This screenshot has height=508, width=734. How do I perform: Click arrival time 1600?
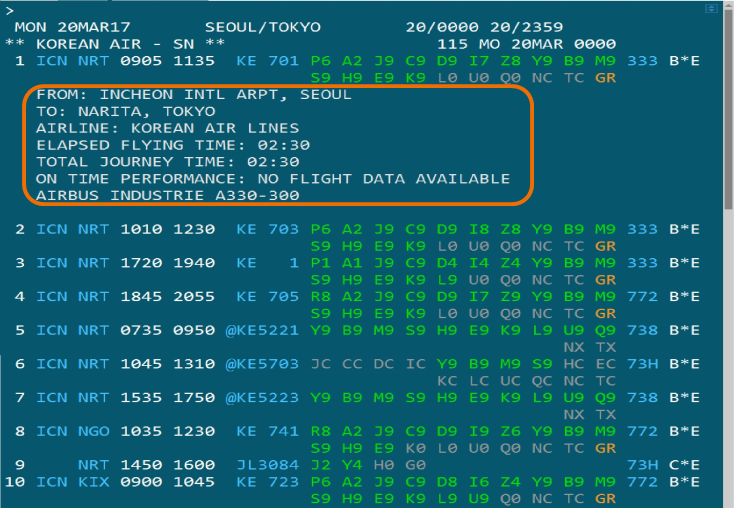coord(194,465)
